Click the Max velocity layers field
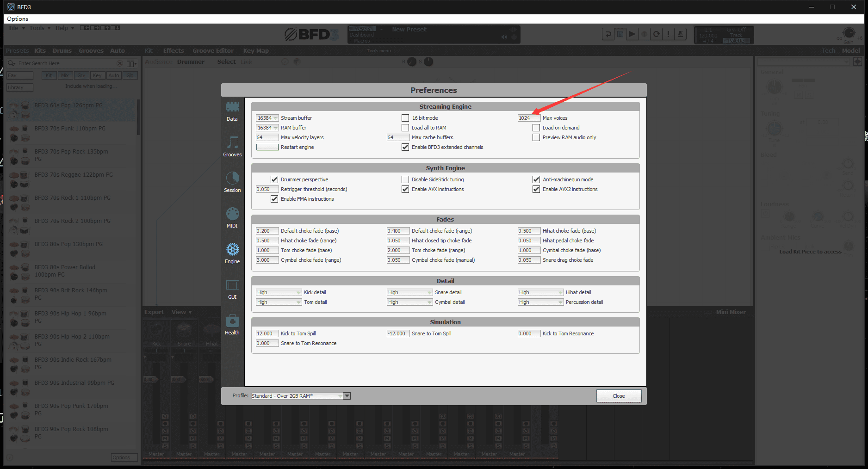This screenshot has width=868, height=469. [x=267, y=137]
